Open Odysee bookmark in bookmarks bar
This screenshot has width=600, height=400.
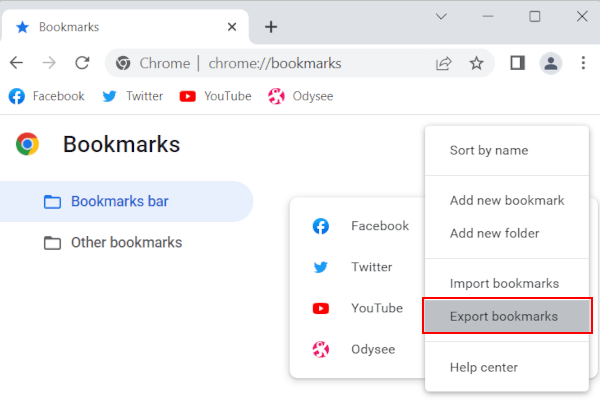300,96
